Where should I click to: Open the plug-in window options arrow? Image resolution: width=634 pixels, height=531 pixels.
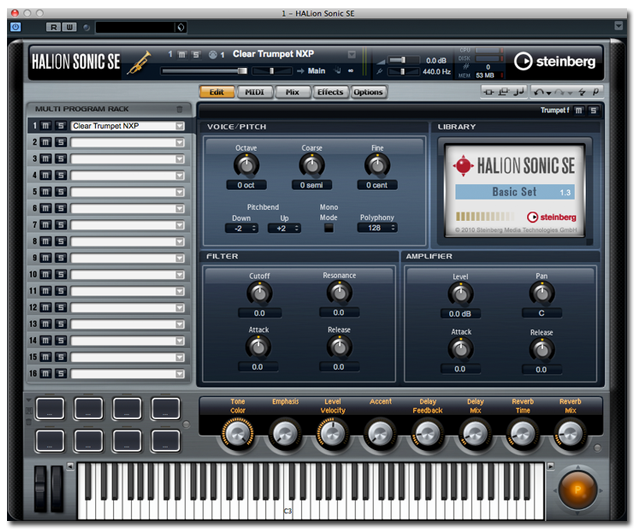[x=618, y=26]
